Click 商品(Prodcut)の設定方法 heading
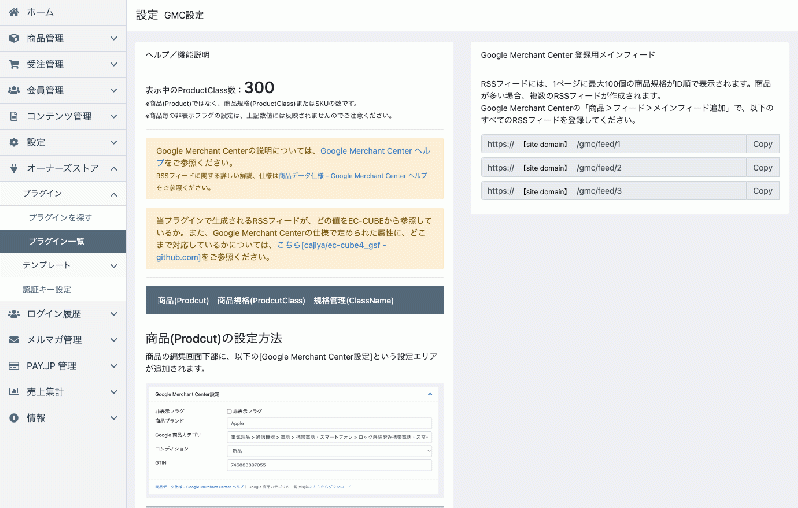Image resolution: width=798 pixels, height=508 pixels. coord(214,338)
